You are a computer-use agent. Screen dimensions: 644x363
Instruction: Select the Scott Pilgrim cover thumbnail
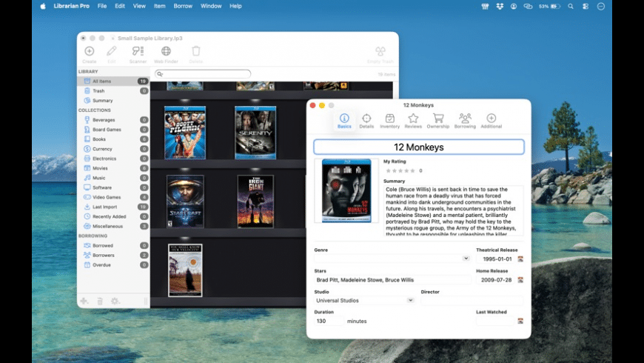[x=185, y=133]
